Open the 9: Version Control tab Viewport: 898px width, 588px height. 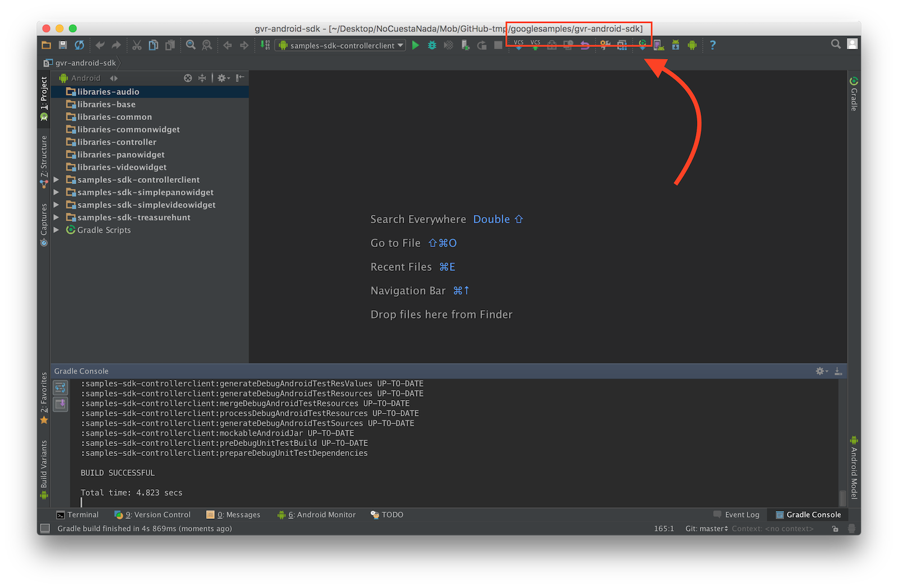point(153,514)
